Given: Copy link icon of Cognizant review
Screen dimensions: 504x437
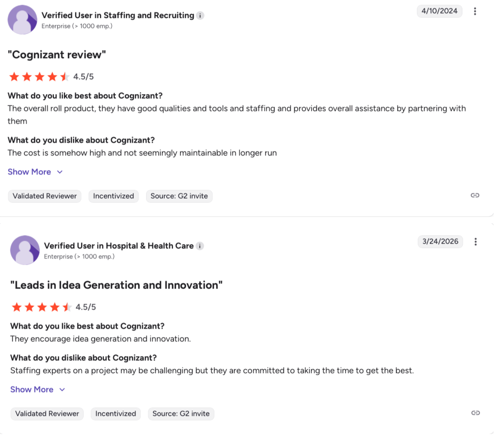Looking at the screenshot, I should (475, 195).
